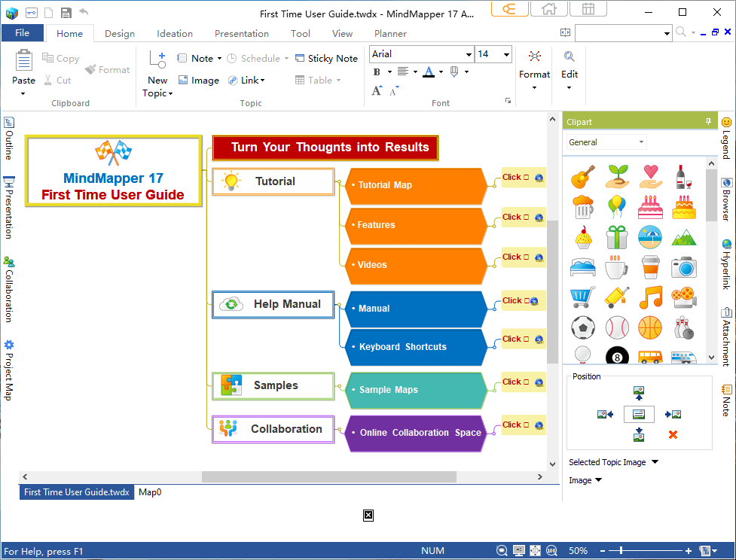The image size is (736, 560).
Task: Switch to the Ideation tab
Action: (x=175, y=33)
